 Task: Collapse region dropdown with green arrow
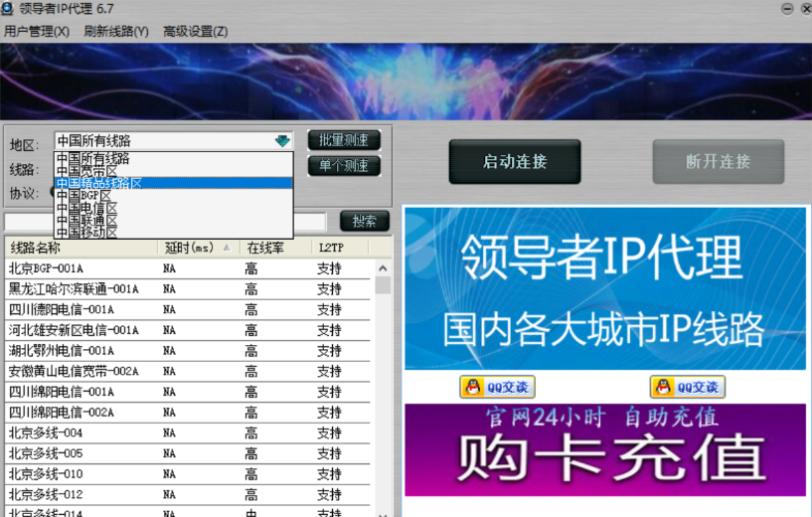tap(282, 140)
